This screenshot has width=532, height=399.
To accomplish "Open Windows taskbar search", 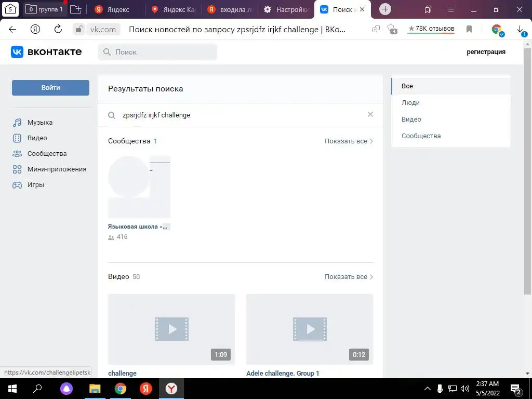I will click(37, 389).
